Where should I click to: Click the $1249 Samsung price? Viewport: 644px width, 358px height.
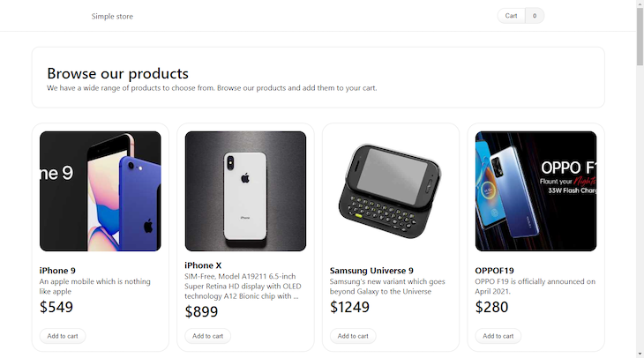tap(350, 308)
